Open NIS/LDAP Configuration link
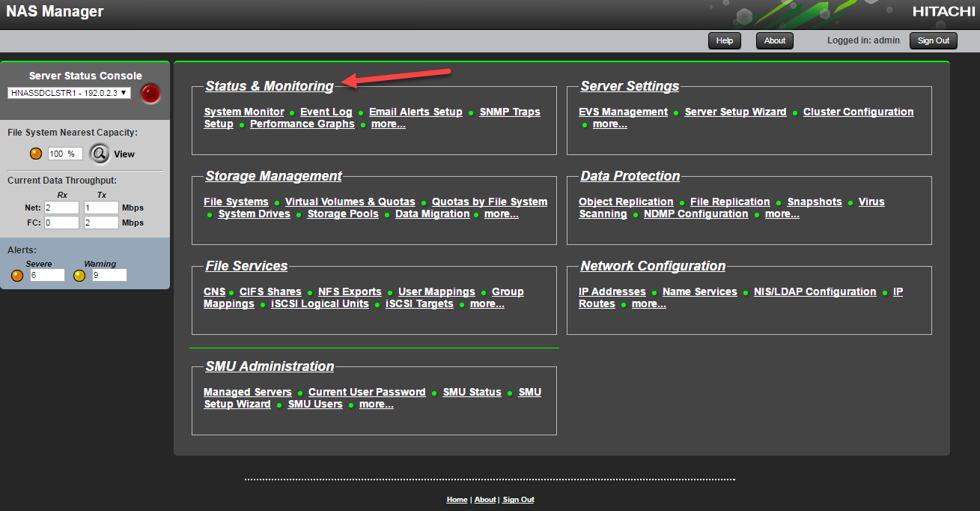The image size is (980, 511). [x=815, y=291]
